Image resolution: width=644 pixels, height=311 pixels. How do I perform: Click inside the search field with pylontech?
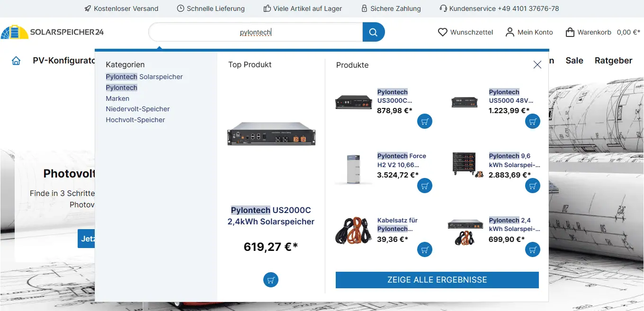click(255, 32)
